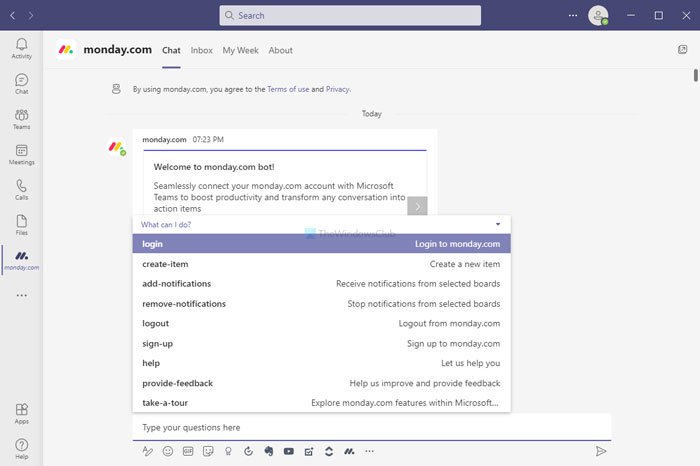Open Calls in the sidebar
The height and width of the screenshot is (466, 700).
point(21,190)
